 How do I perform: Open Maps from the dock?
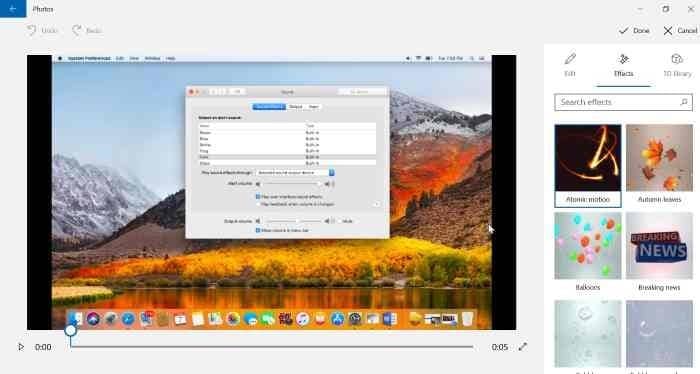(x=215, y=319)
